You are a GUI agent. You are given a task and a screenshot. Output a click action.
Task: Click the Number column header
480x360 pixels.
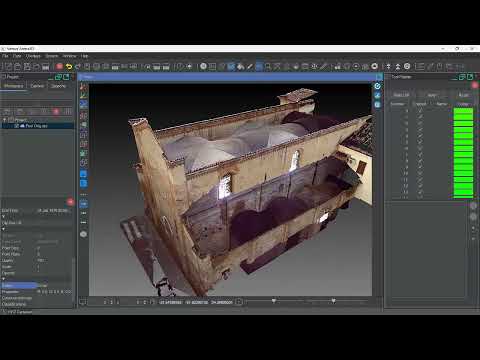[x=397, y=104]
